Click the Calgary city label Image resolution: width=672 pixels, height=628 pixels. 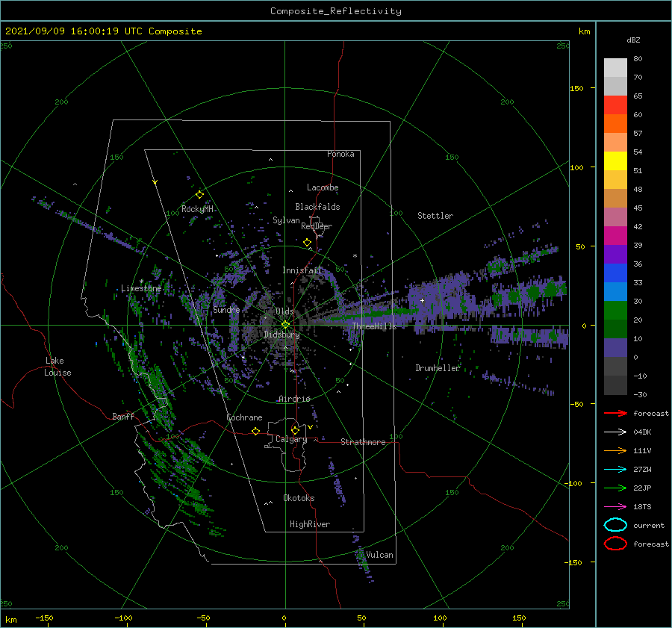point(291,439)
